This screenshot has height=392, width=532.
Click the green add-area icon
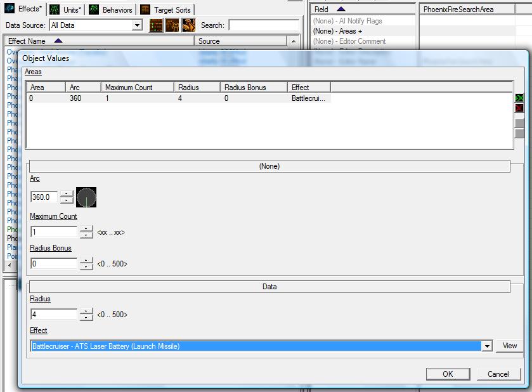coord(519,98)
